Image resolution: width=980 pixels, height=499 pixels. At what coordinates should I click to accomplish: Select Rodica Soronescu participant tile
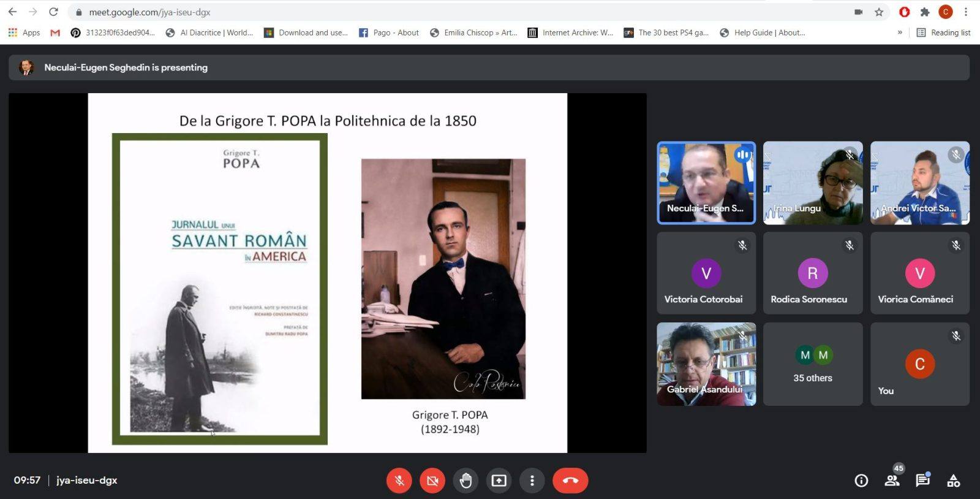tap(813, 273)
